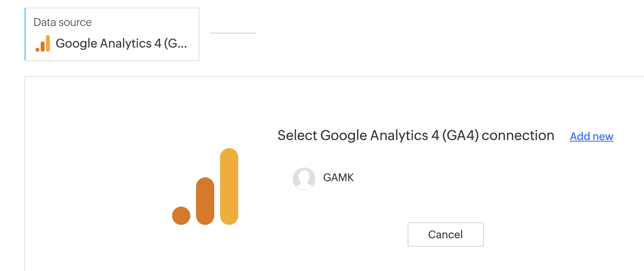Click the tall yellow bar of the large Analytics logo
Screen dimensions: 644x271
229,186
